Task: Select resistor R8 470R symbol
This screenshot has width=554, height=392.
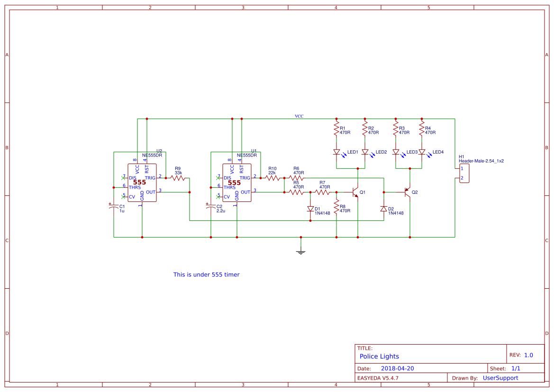Action: (x=336, y=206)
